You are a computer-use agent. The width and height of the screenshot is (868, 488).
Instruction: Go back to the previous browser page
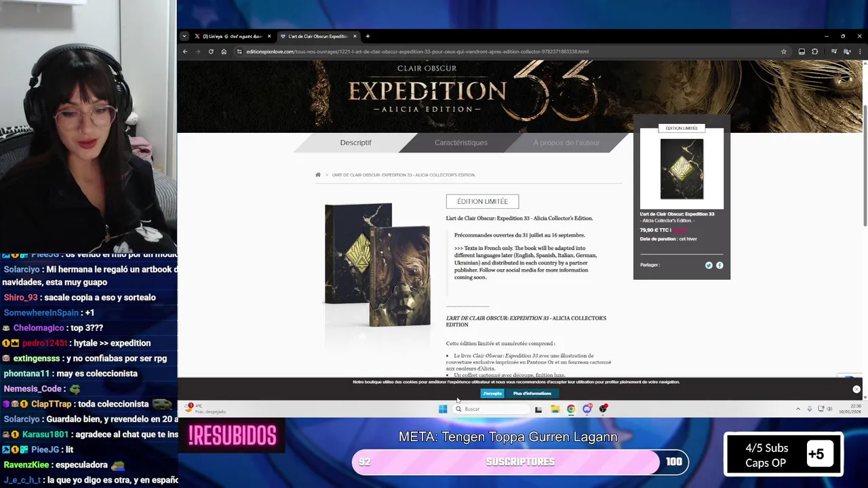tap(184, 52)
